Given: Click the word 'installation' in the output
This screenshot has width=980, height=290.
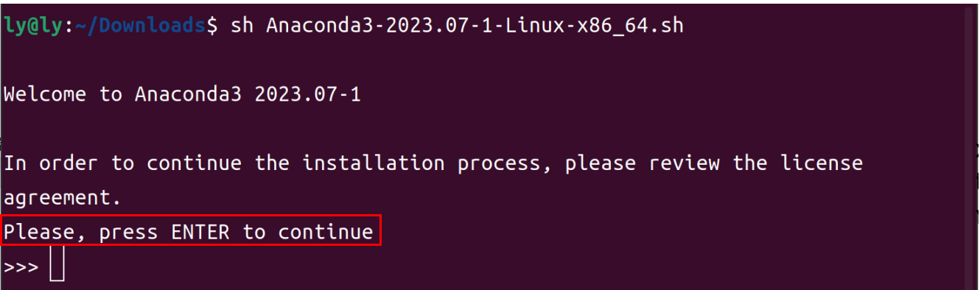Looking at the screenshot, I should click(x=374, y=163).
